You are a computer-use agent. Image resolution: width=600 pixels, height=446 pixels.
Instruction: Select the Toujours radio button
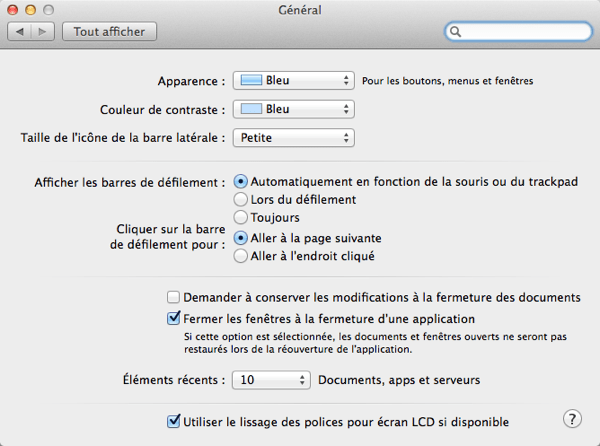241,218
